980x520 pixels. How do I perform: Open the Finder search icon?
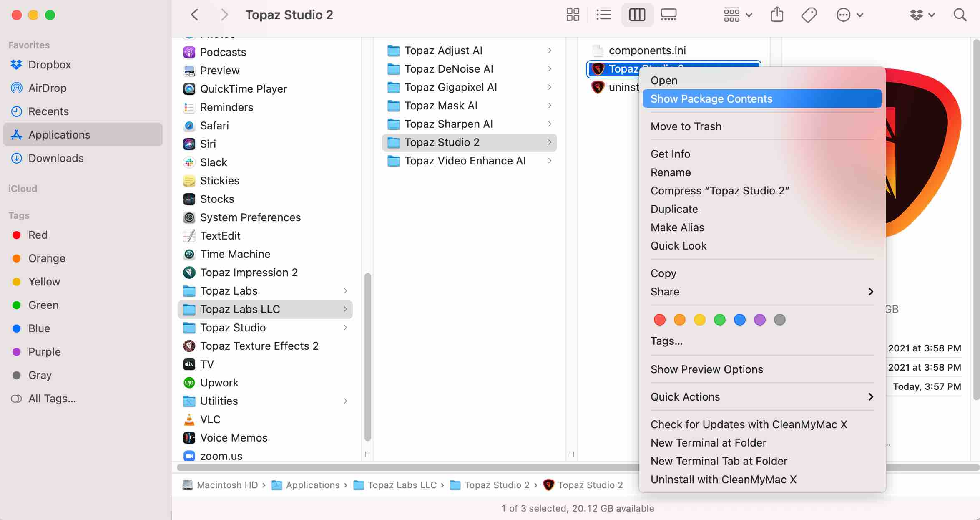960,15
